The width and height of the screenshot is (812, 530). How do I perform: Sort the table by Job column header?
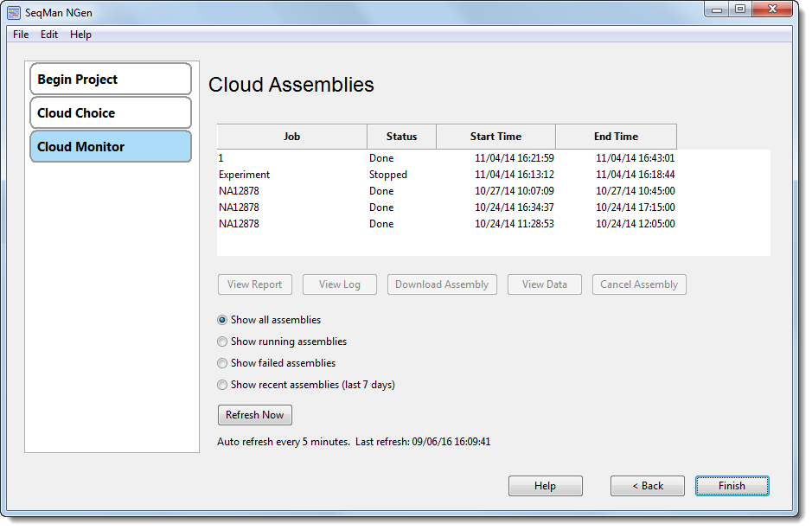point(292,137)
